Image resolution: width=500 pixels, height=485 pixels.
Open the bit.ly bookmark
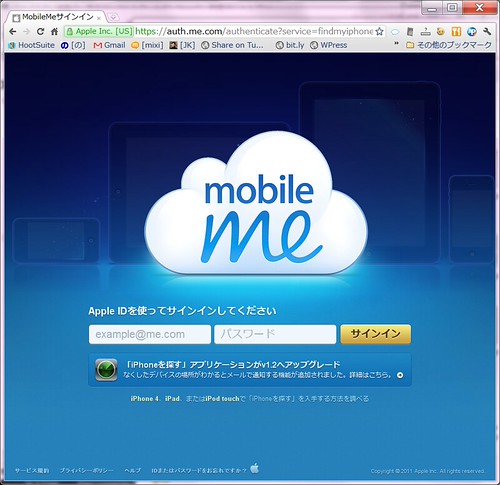290,45
